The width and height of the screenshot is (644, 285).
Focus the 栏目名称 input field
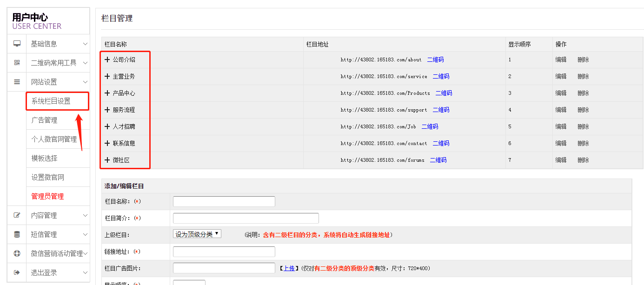[224, 201]
